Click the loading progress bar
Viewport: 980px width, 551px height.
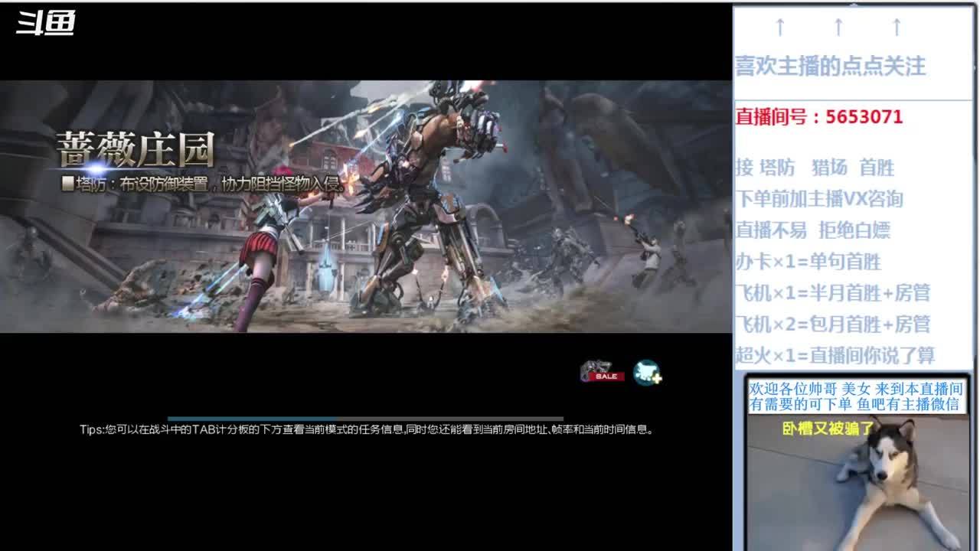[x=365, y=419]
